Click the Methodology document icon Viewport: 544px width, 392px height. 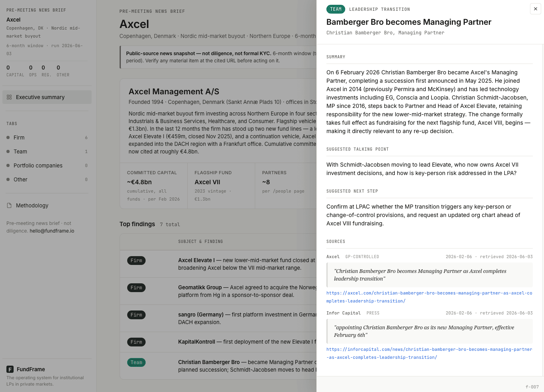point(9,205)
